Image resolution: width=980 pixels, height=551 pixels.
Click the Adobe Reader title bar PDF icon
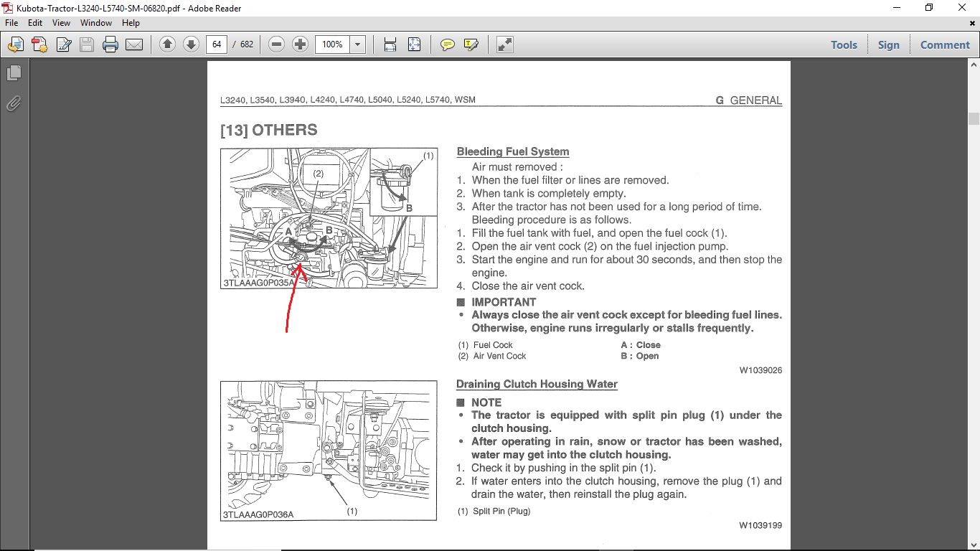8,8
